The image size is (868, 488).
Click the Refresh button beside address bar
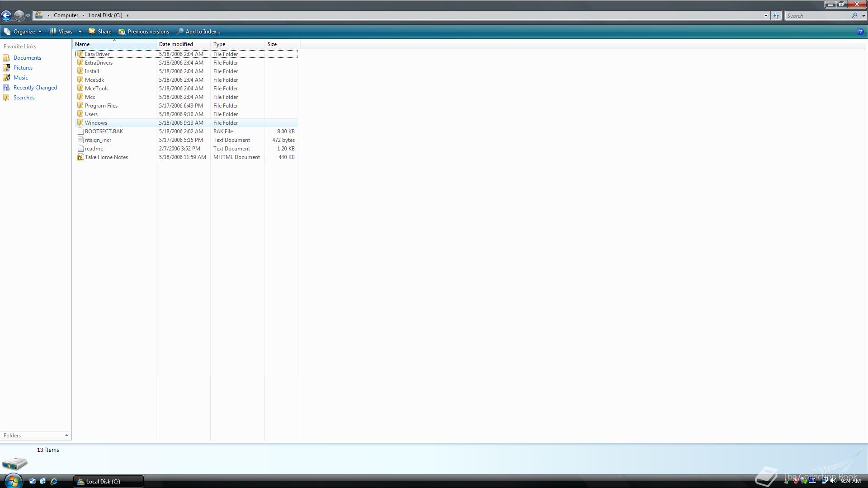776,15
